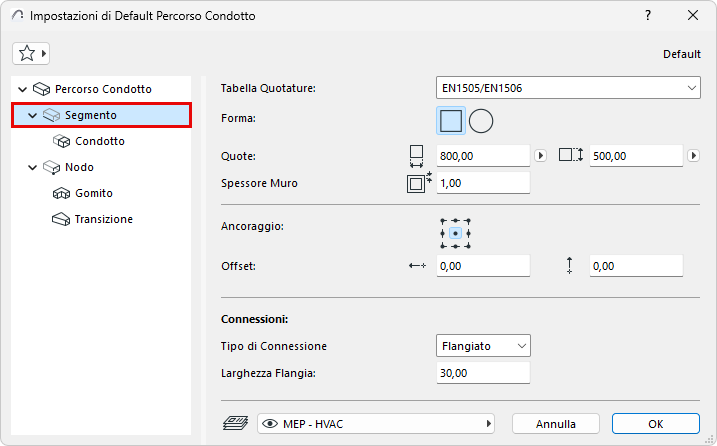This screenshot has height=446, width=717.
Task: Expand the favorites popup arrow
Action: (x=44, y=54)
